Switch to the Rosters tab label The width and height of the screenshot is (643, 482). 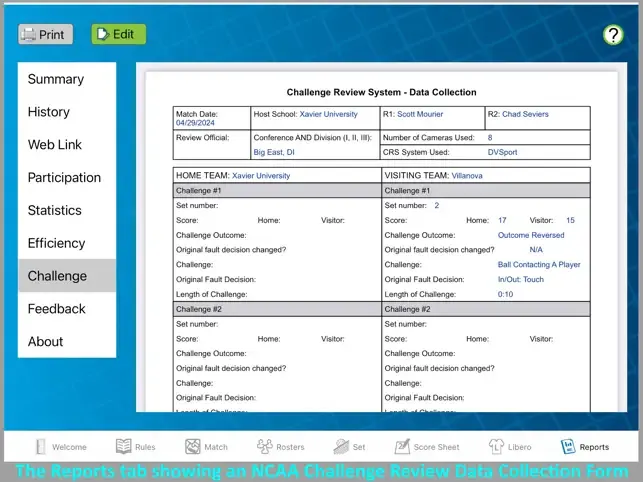click(290, 447)
